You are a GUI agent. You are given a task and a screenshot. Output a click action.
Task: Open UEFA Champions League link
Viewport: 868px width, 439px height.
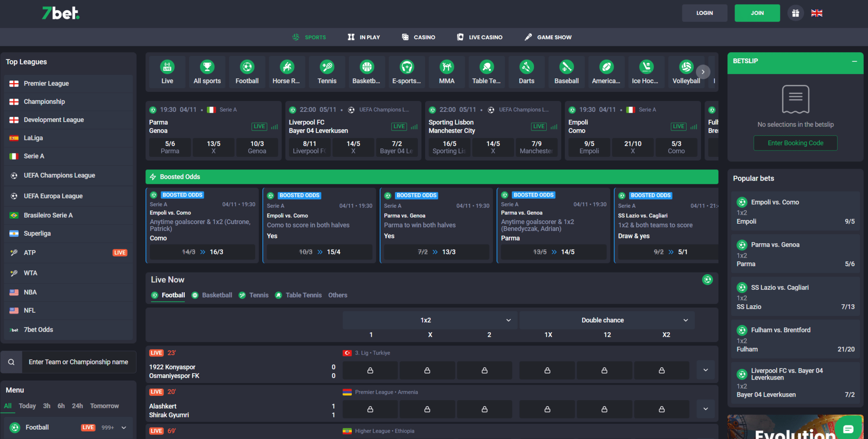click(x=68, y=175)
